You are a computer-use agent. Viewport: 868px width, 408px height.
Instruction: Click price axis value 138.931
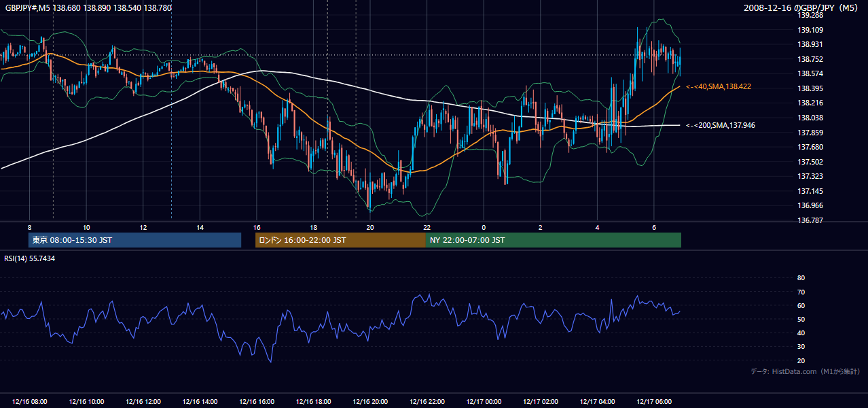click(810, 44)
